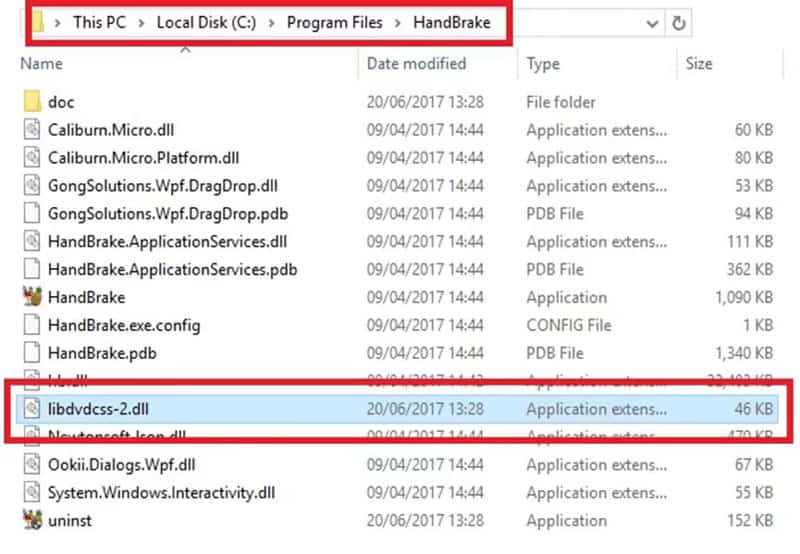Select the Caliburn.Micro.Platform.dll file name
Screen dimensions: 800x554
[143, 158]
